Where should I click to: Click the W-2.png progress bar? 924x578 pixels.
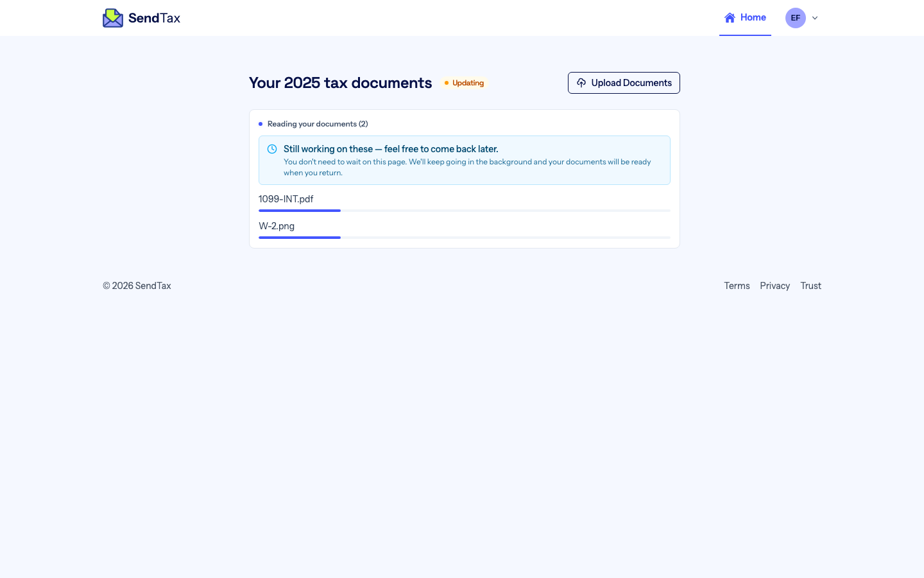click(465, 238)
